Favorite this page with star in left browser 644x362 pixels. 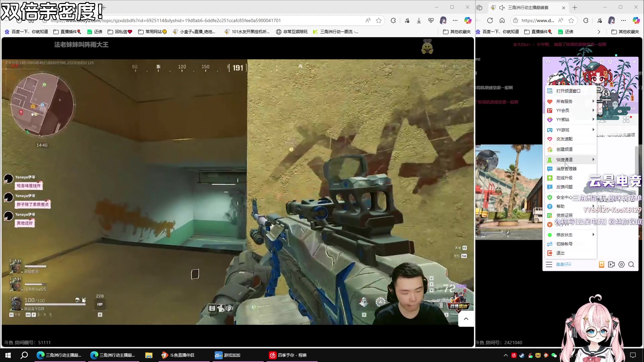pos(379,20)
